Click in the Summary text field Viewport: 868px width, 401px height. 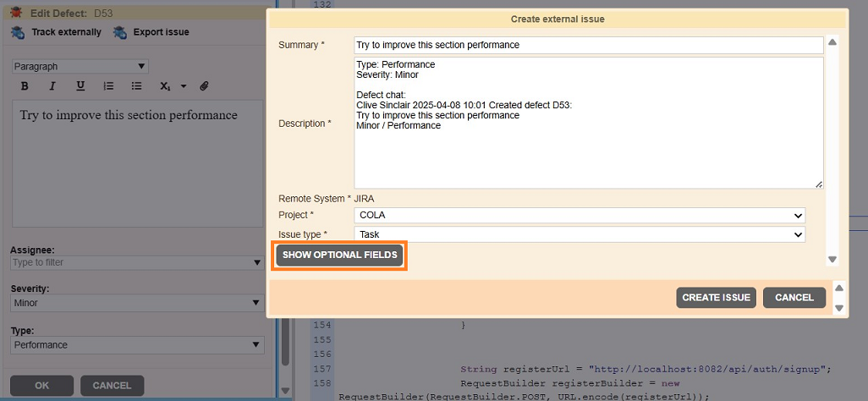(x=588, y=45)
